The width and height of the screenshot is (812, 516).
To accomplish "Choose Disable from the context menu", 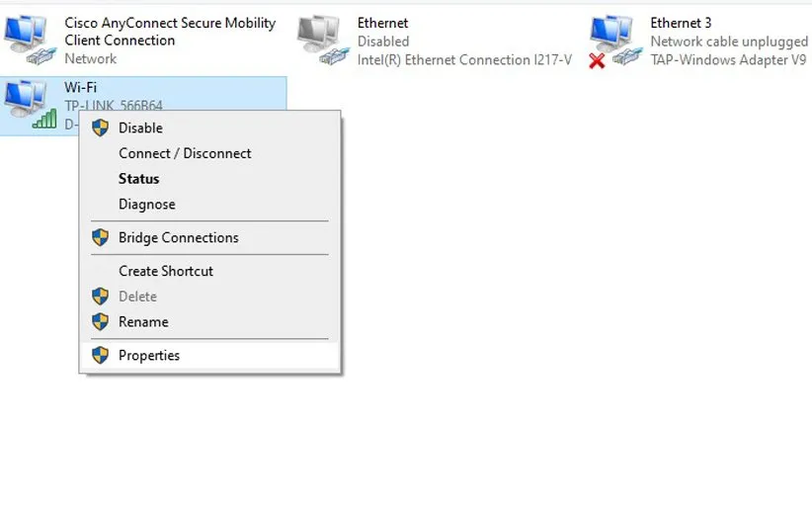I will point(140,128).
